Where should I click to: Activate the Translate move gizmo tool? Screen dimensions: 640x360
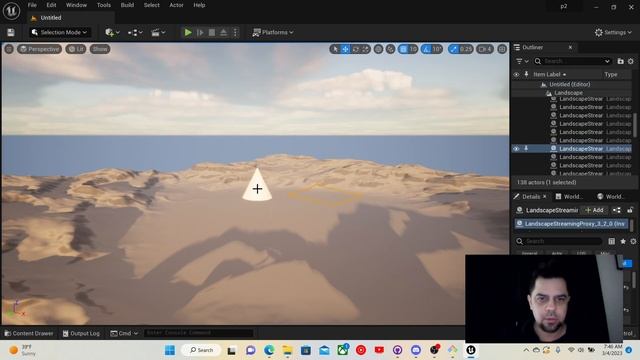tap(345, 49)
